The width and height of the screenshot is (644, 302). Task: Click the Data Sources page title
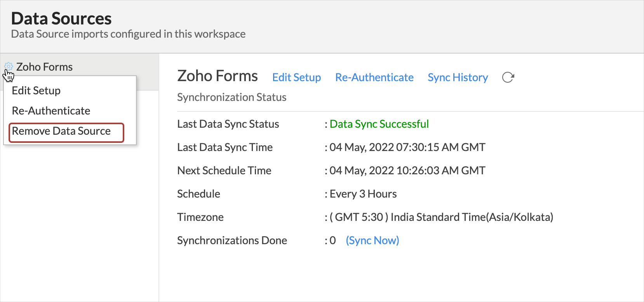pos(61,18)
